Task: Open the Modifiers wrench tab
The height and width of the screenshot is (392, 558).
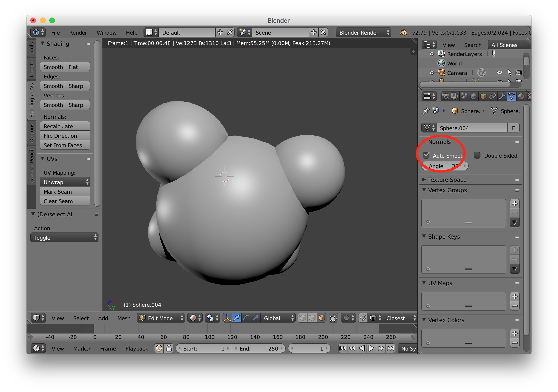Action: (502, 96)
